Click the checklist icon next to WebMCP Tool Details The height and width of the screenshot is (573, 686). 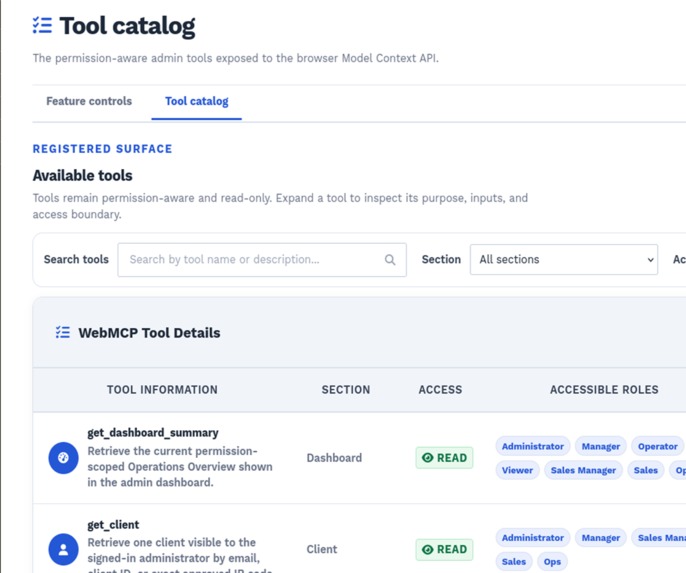click(x=63, y=332)
